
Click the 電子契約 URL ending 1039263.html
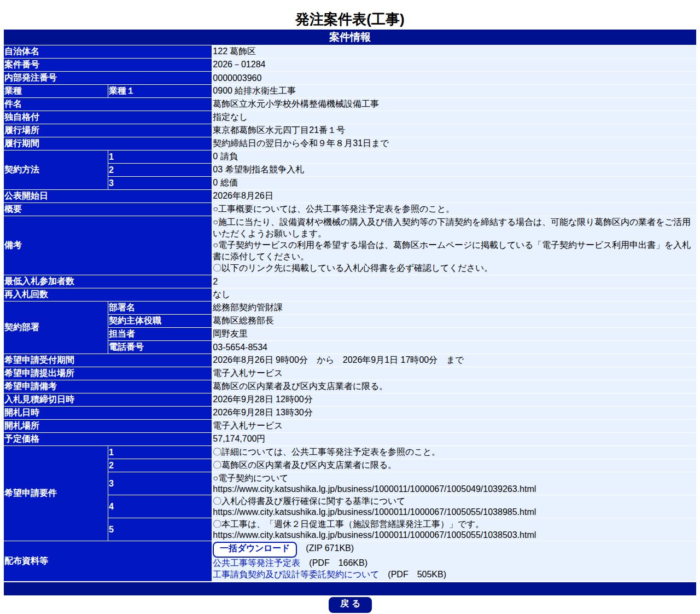point(374,489)
